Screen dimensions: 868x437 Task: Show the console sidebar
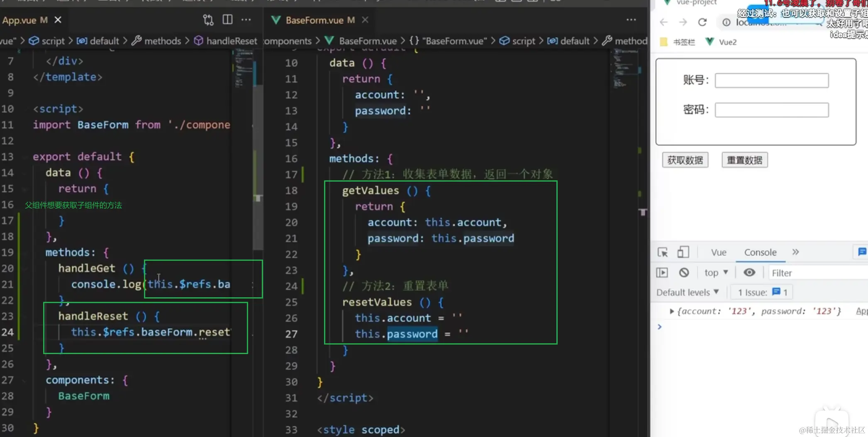point(662,272)
